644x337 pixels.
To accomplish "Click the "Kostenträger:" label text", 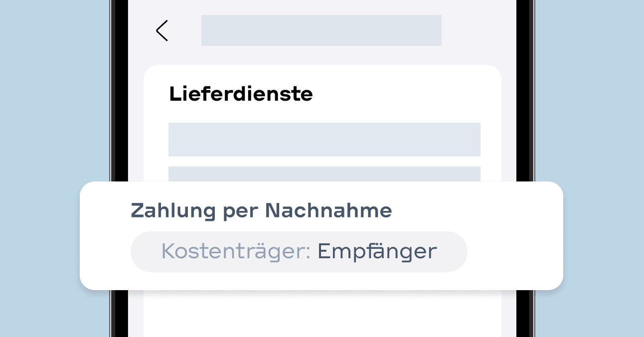I will tap(236, 252).
